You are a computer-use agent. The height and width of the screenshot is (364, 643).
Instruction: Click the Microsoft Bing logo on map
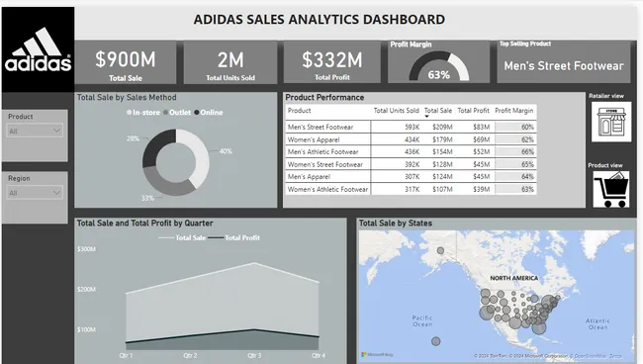pos(377,354)
